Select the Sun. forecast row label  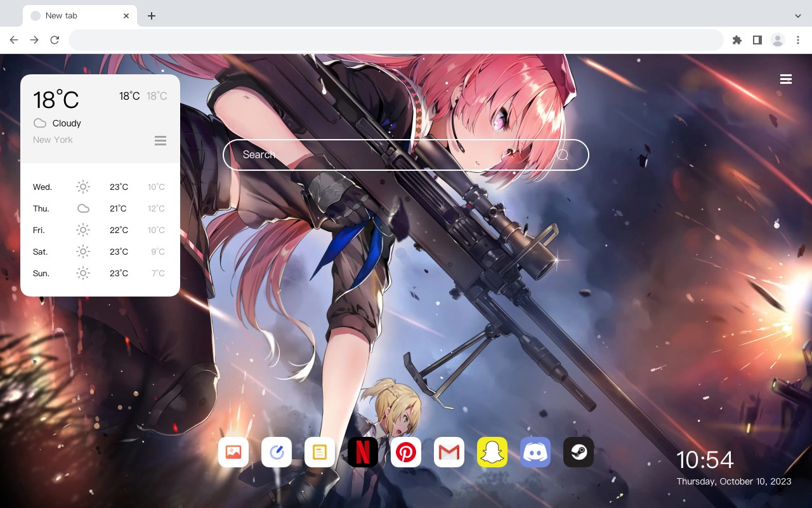pyautogui.click(x=41, y=273)
